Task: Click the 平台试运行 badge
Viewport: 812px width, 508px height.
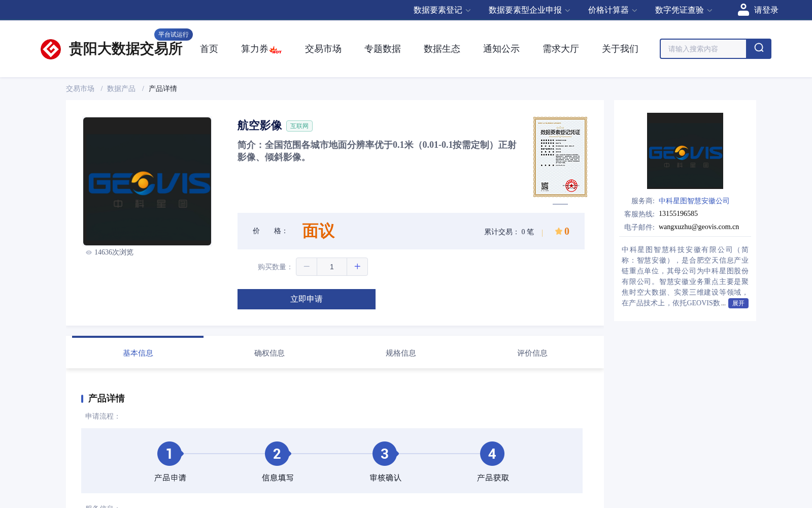Action: click(174, 35)
